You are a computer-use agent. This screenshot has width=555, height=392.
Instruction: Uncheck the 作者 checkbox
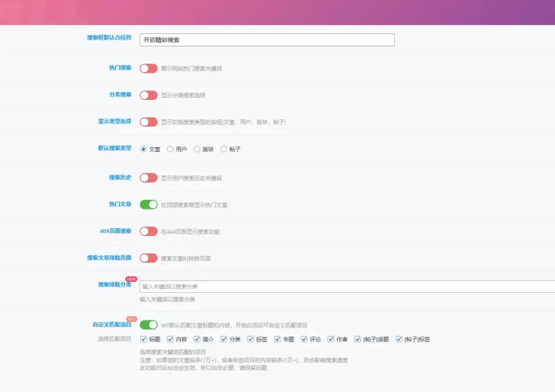tap(331, 339)
